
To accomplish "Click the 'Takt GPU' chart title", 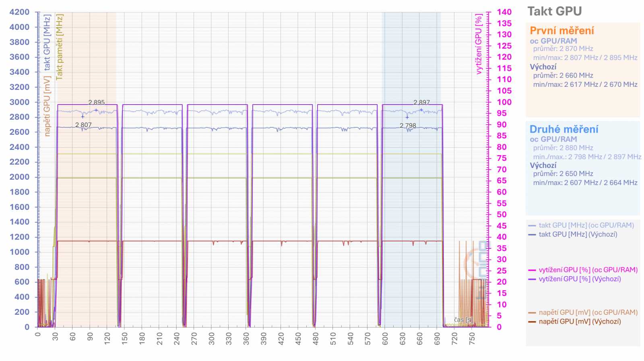I will (554, 11).
